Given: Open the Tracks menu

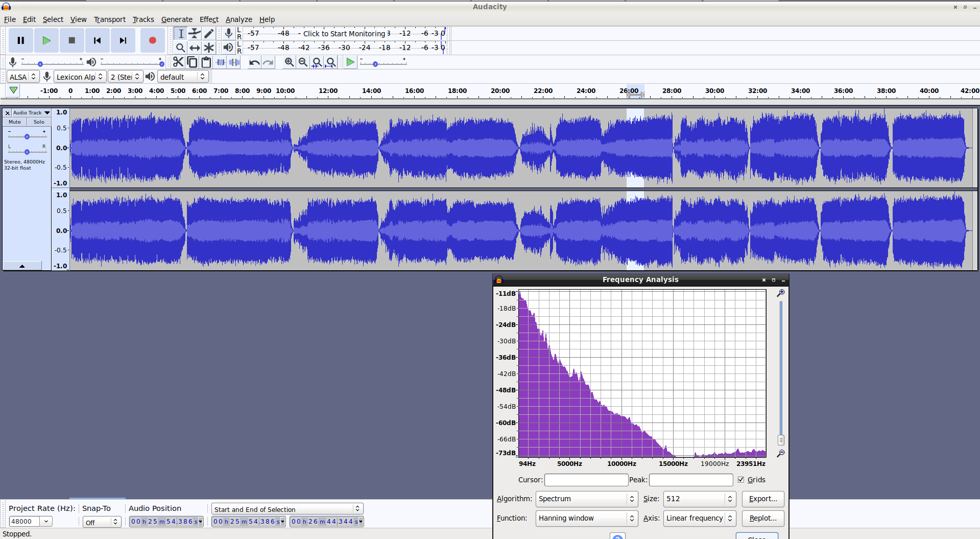Looking at the screenshot, I should (x=143, y=19).
